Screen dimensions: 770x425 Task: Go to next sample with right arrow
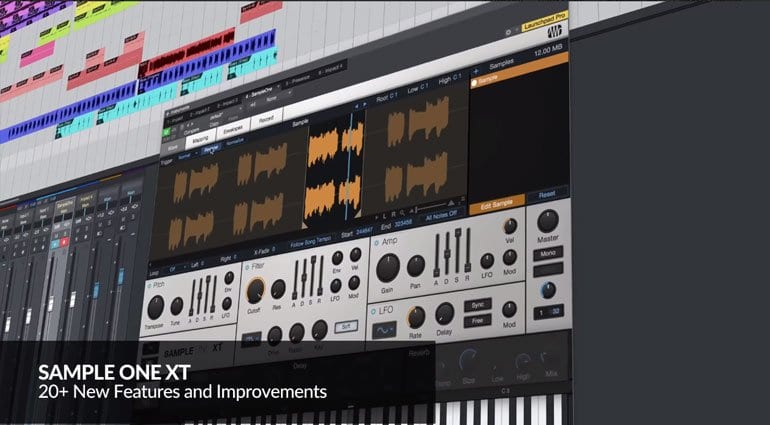pos(365,104)
